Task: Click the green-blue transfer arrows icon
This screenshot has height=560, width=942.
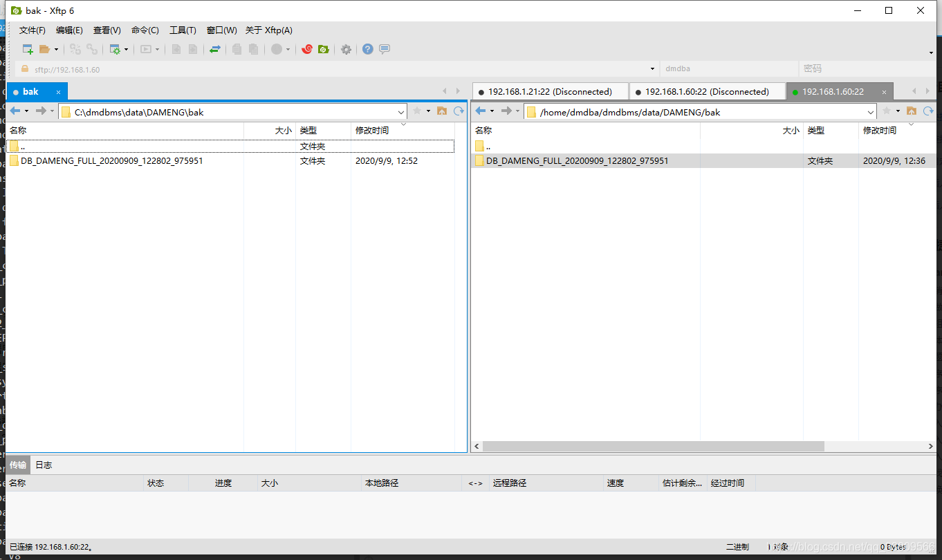Action: tap(215, 49)
